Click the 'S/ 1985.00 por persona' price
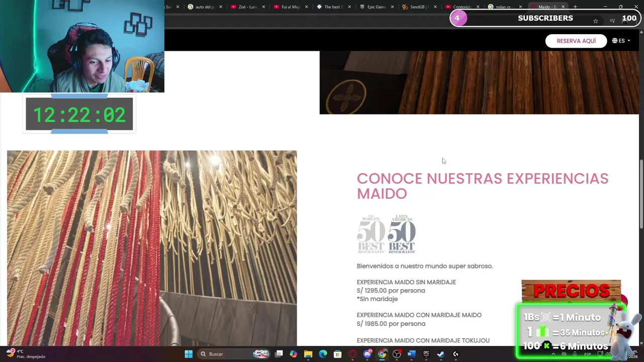 (391, 324)
